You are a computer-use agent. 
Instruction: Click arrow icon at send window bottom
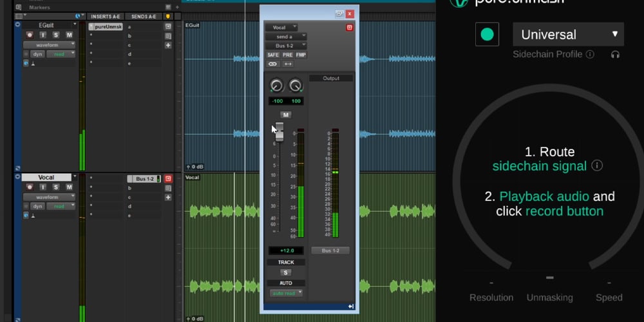pos(351,307)
